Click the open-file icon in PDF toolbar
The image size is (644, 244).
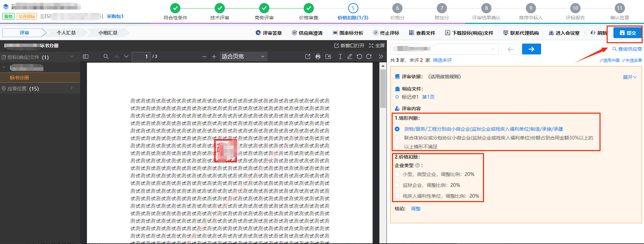308,56
